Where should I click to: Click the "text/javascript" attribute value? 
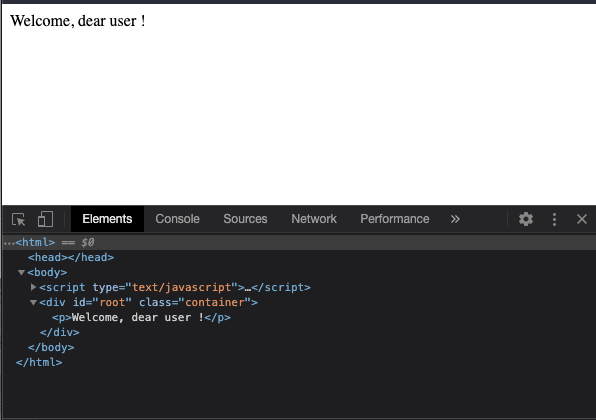pyautogui.click(x=182, y=287)
